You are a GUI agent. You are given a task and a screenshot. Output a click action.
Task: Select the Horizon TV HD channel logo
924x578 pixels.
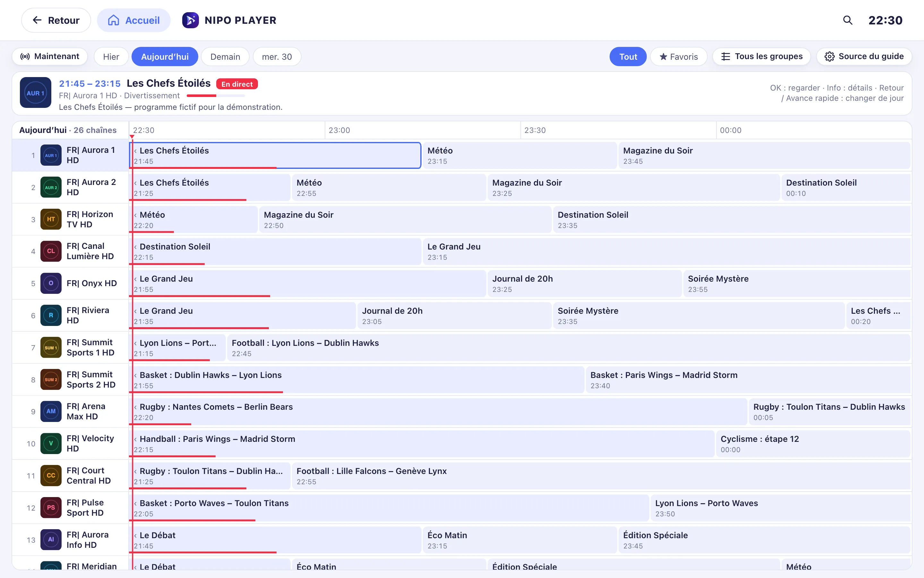click(51, 219)
